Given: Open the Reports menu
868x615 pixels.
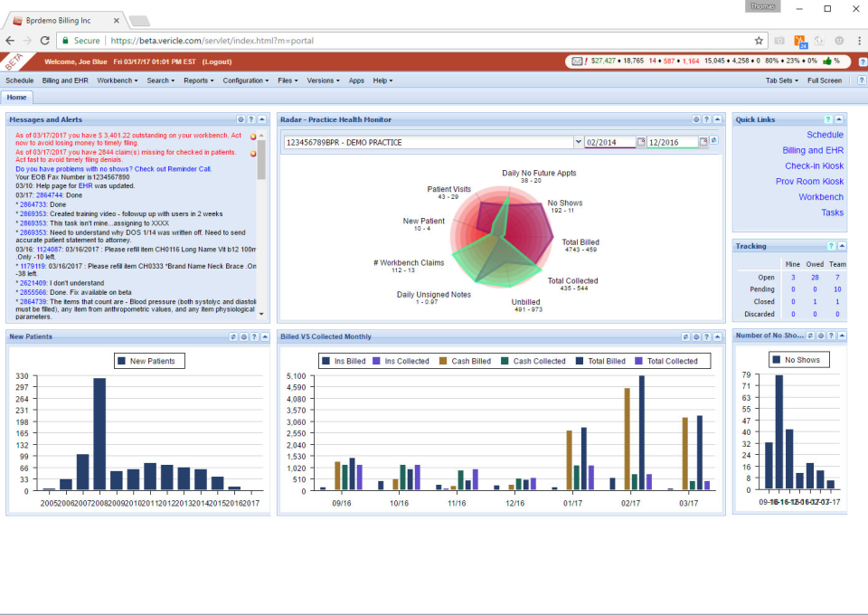Looking at the screenshot, I should pyautogui.click(x=197, y=80).
